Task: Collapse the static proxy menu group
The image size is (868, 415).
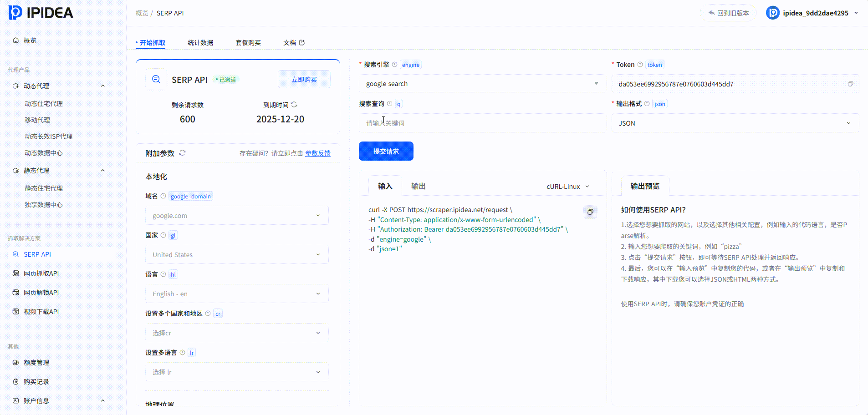Action: pyautogui.click(x=103, y=171)
